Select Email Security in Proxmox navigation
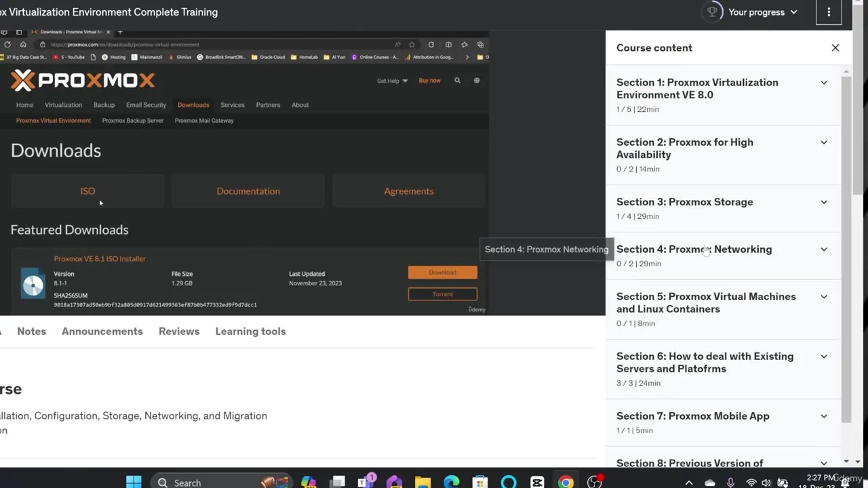 click(146, 105)
